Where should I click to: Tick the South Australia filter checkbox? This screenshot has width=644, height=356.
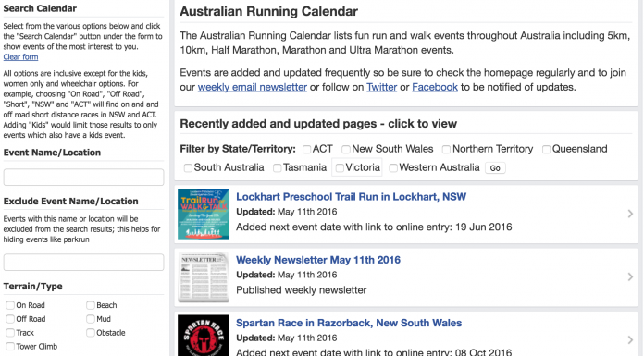(x=188, y=168)
